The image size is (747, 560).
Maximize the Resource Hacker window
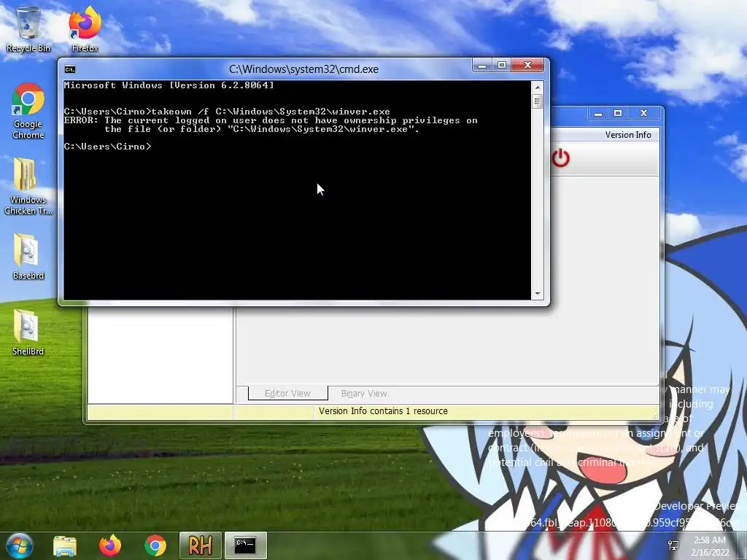point(618,113)
